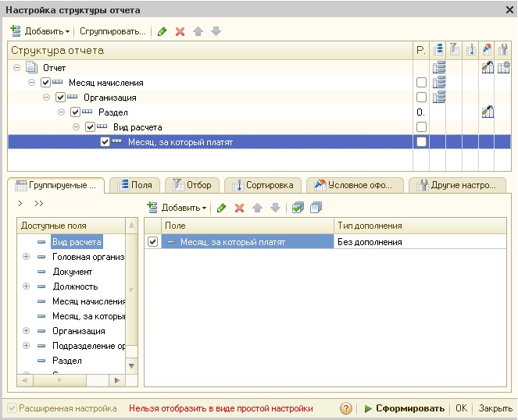Click the other settings column header icon
The height and width of the screenshot is (420, 518).
click(503, 50)
